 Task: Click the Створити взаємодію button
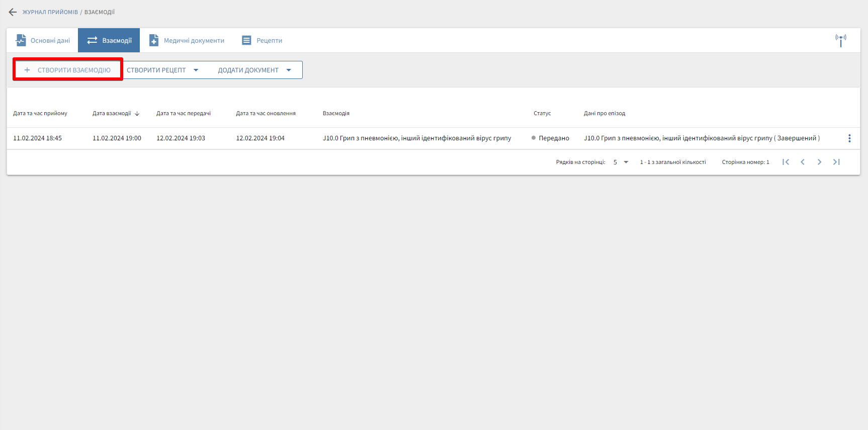click(68, 70)
